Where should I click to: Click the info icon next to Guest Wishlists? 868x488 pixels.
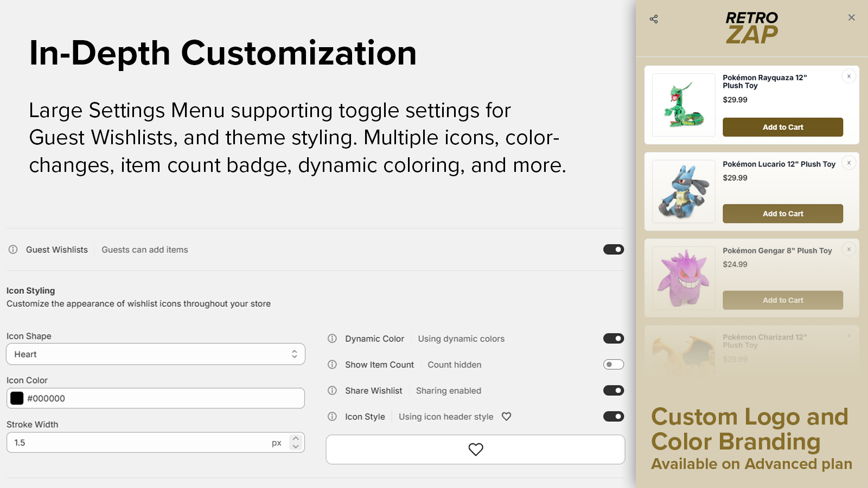[x=12, y=249]
